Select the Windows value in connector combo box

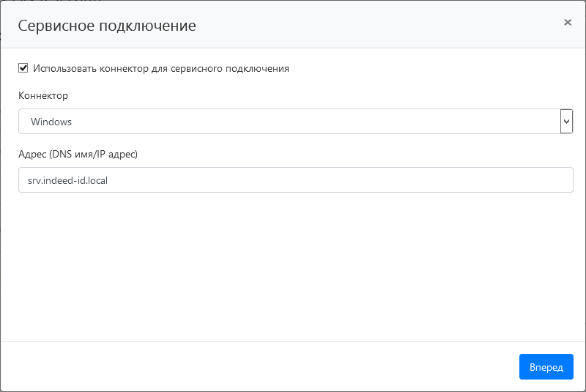coord(51,122)
